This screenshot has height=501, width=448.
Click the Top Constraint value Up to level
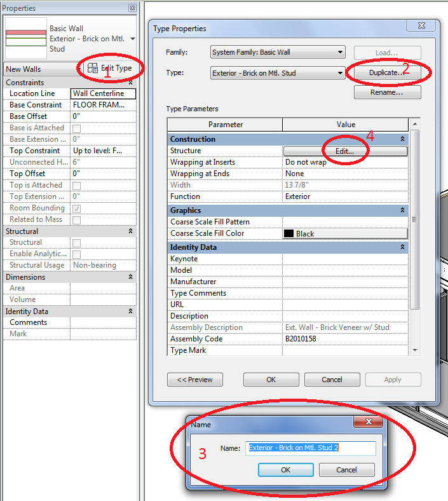(x=103, y=151)
